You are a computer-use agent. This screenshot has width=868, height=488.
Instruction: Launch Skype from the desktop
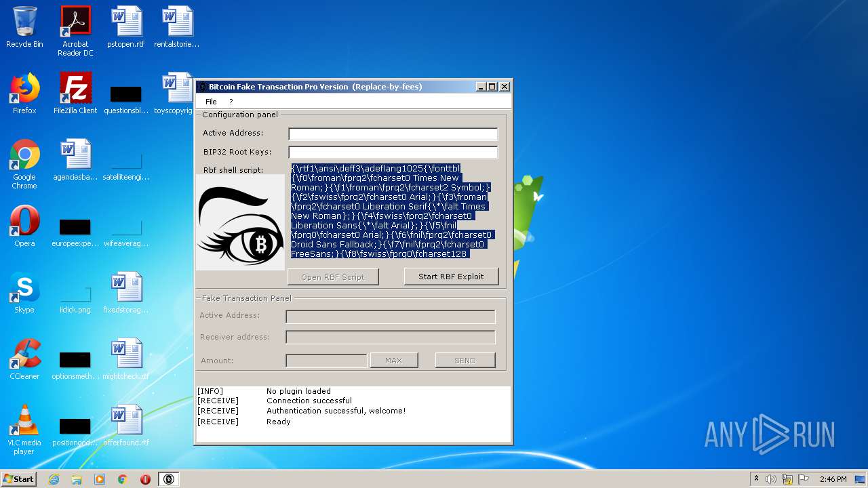(x=24, y=293)
